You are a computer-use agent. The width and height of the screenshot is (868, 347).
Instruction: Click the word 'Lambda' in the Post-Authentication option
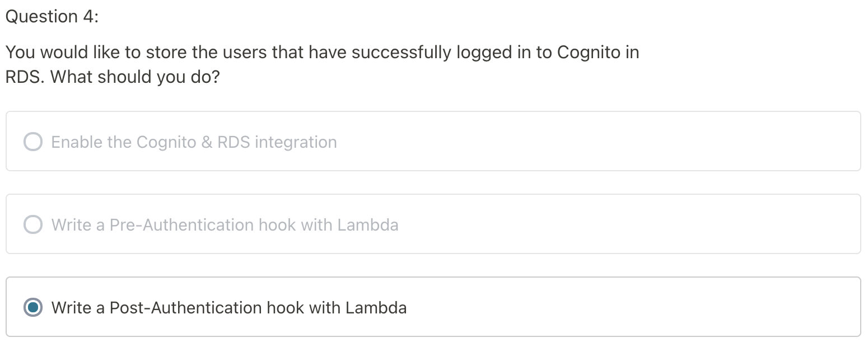pyautogui.click(x=376, y=307)
